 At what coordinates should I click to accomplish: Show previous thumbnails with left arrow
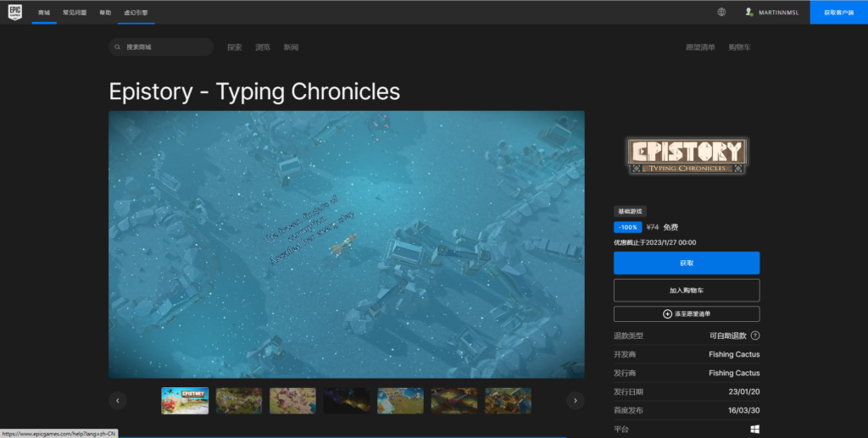pos(117,401)
